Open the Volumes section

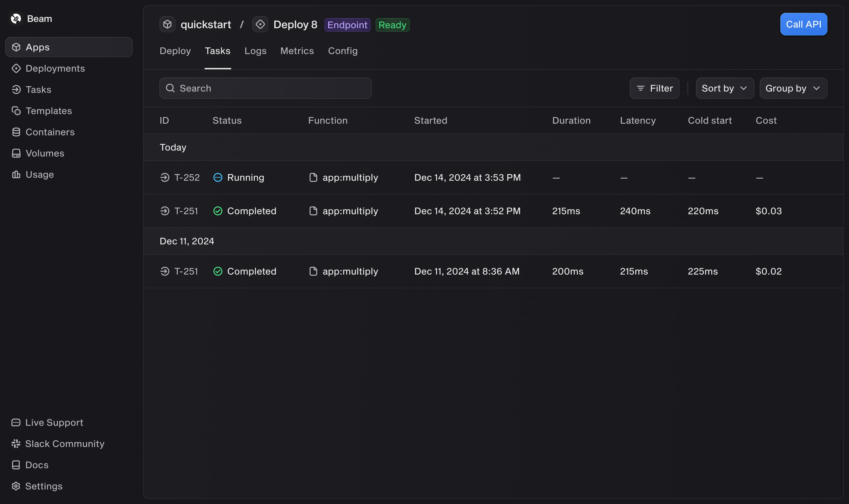[45, 153]
